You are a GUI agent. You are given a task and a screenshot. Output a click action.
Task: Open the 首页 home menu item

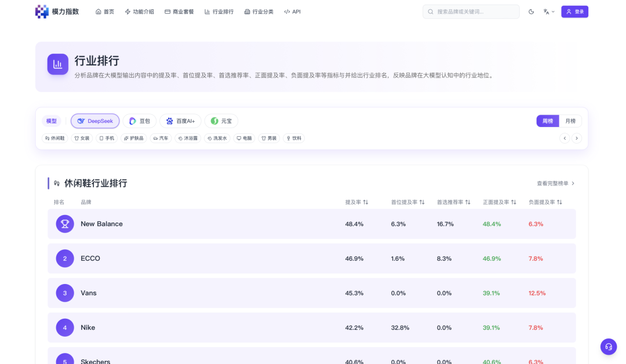click(104, 12)
